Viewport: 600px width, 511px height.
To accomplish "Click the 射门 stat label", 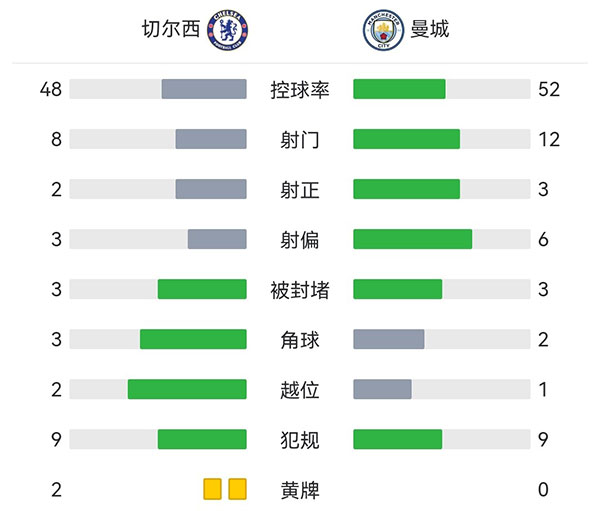I will coord(300,139).
